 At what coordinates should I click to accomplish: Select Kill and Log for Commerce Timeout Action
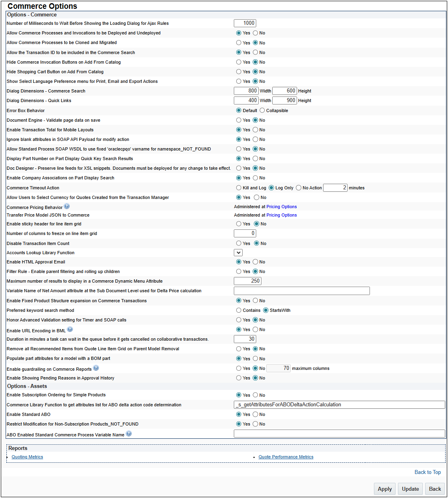coord(239,187)
